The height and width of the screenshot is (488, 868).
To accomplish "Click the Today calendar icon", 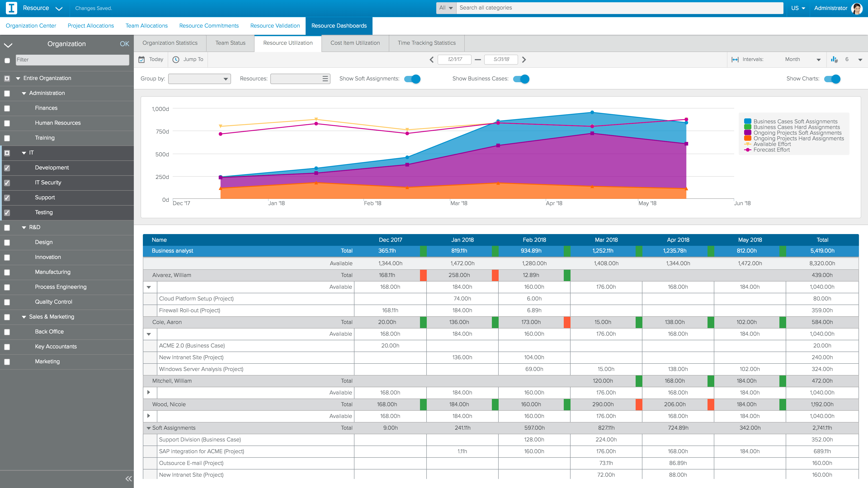I will (142, 59).
